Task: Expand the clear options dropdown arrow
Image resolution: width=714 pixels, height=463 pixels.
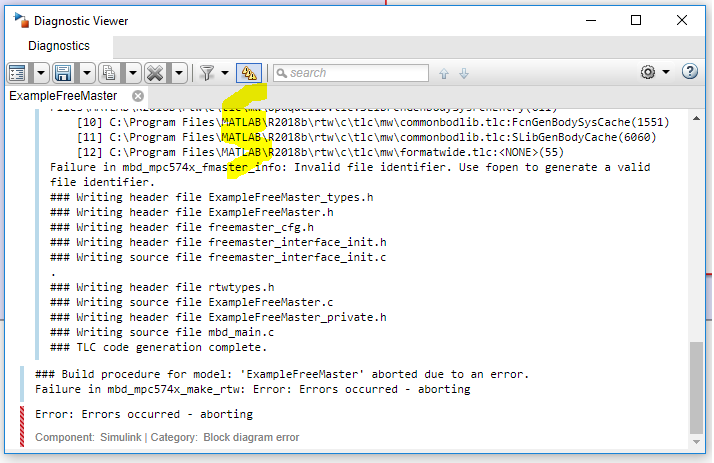Action: point(179,73)
